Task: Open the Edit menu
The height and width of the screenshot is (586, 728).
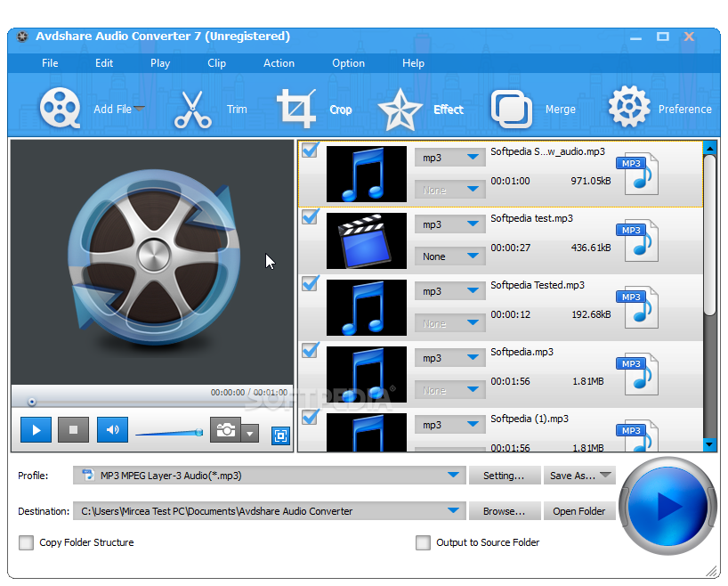Action: (104, 63)
